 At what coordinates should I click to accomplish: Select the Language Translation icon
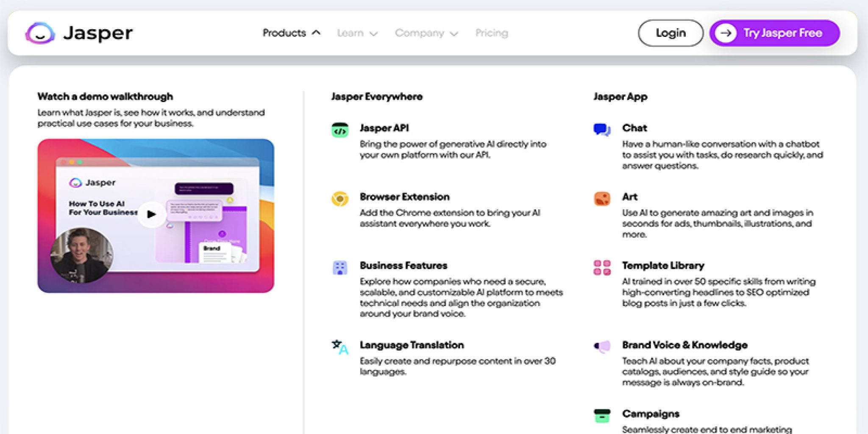tap(339, 347)
